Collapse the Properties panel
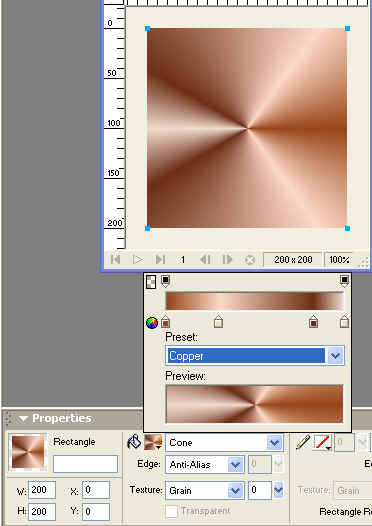The height and width of the screenshot is (526, 372). pos(23,418)
